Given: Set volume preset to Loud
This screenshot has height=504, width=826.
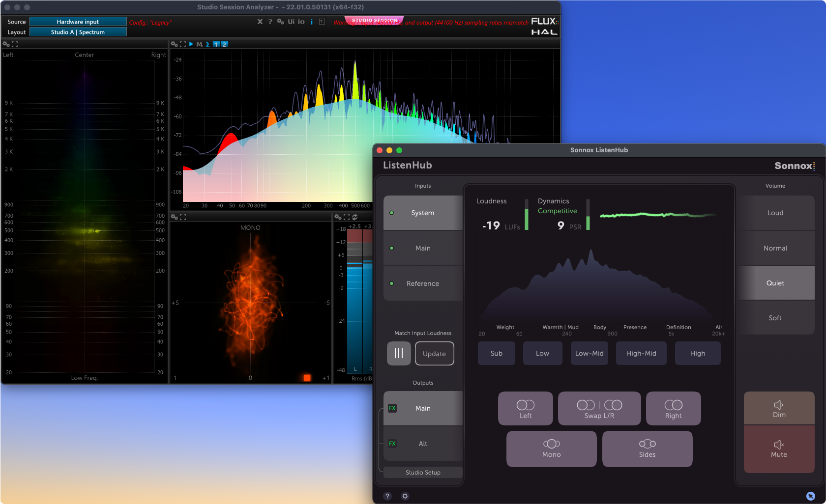Looking at the screenshot, I should (775, 213).
